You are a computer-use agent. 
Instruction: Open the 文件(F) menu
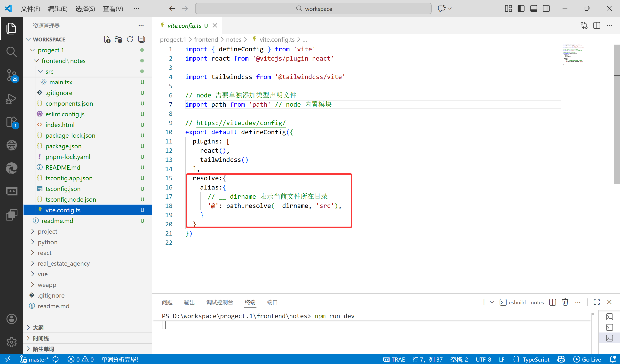tap(31, 9)
